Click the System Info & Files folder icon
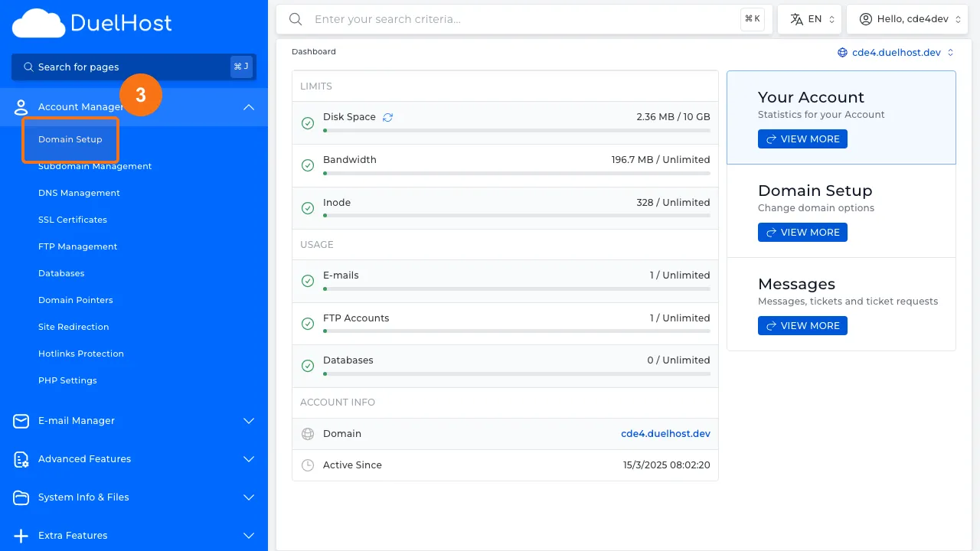 [21, 497]
